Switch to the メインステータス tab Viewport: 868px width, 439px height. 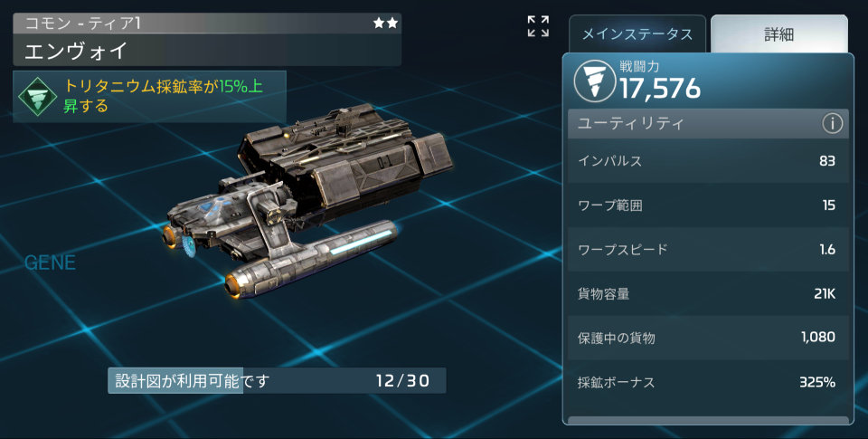pos(637,34)
